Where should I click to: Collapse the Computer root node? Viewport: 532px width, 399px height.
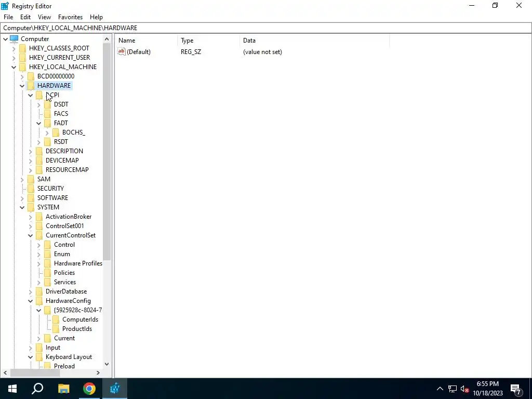5,39
